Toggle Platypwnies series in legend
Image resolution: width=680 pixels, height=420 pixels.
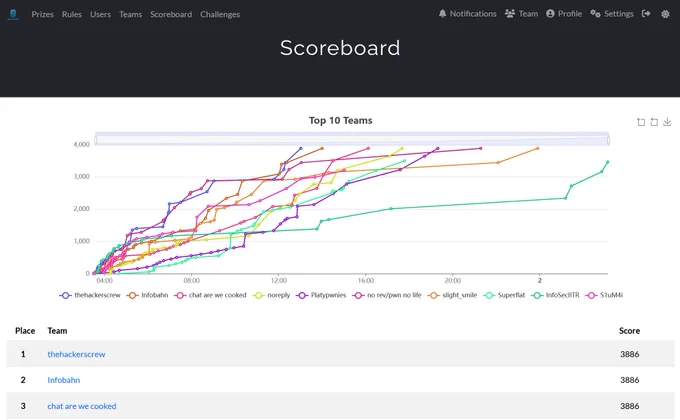click(321, 295)
